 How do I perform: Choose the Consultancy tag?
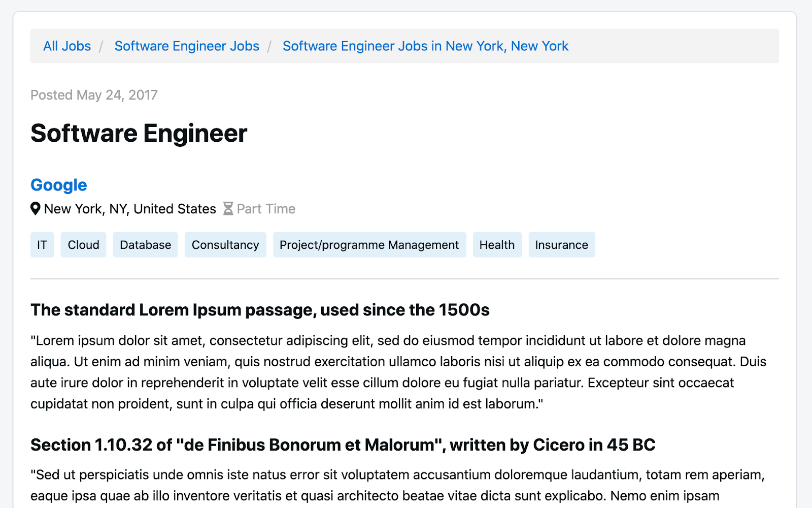225,245
